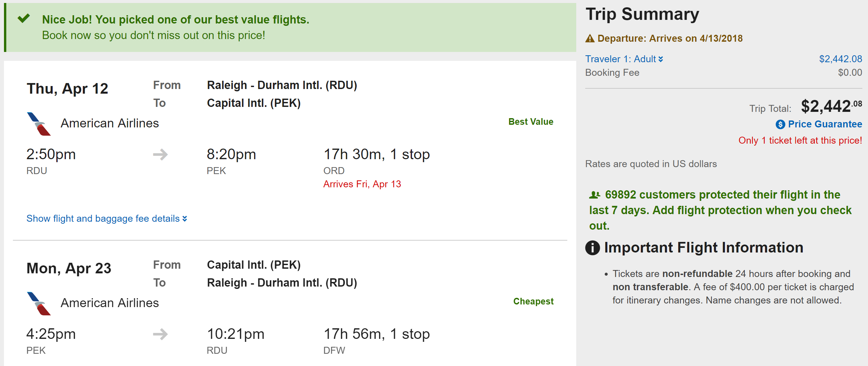Click the Trip Total amount
The width and height of the screenshot is (868, 366).
coord(831,107)
